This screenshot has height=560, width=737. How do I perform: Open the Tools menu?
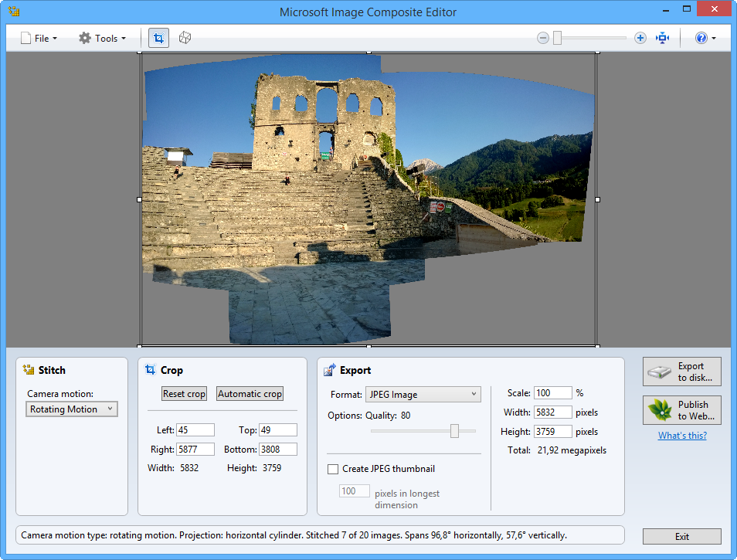[x=102, y=38]
